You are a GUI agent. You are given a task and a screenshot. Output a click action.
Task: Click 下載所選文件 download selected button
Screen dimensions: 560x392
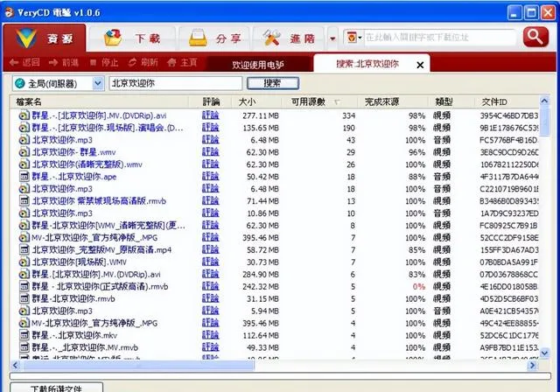pyautogui.click(x=56, y=388)
